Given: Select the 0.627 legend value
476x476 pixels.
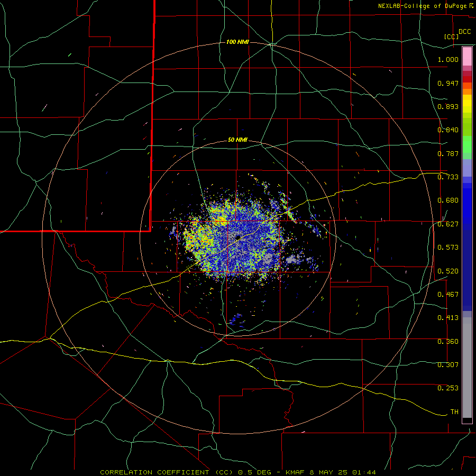Looking at the screenshot, I should click(448, 224).
